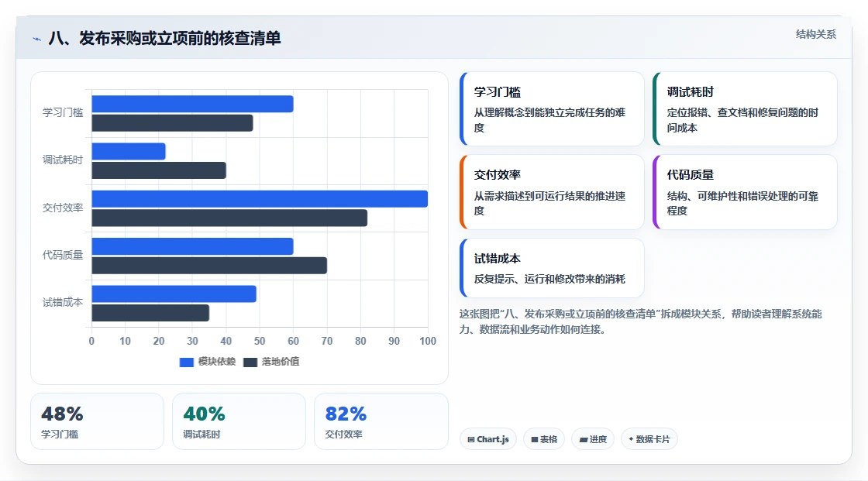Click the blue 试错成本 bar
Viewport: 868px width, 481px height.
[174, 294]
